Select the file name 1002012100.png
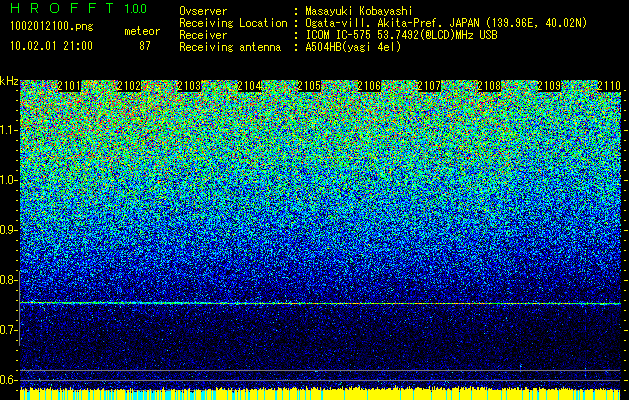The height and width of the screenshot is (400, 629). point(51,27)
